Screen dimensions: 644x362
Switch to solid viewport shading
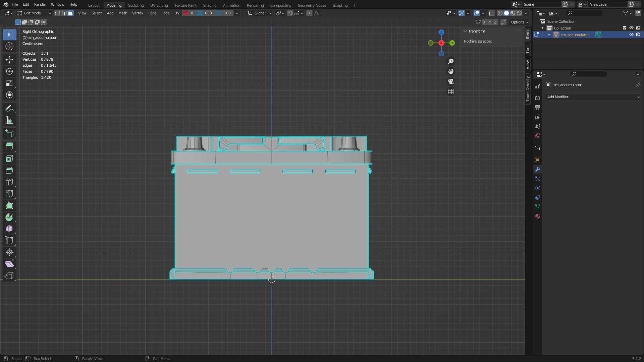click(506, 13)
